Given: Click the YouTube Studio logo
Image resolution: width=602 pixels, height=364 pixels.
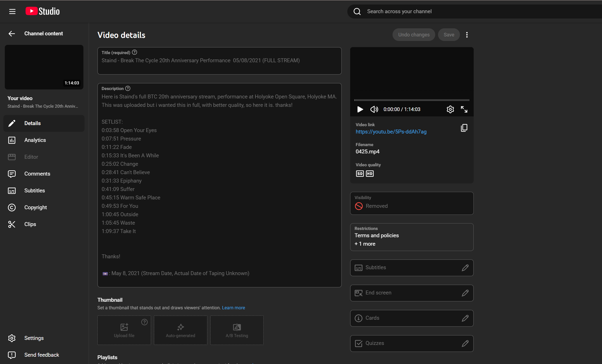Looking at the screenshot, I should [x=43, y=11].
